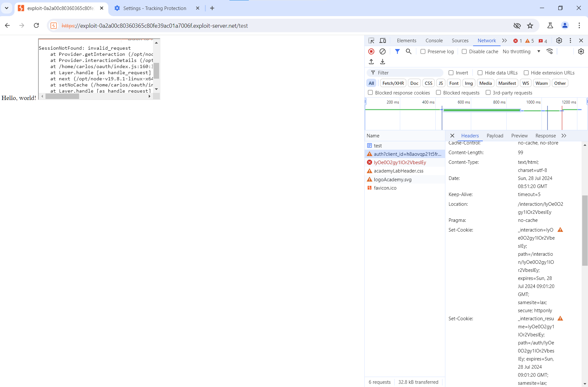Open the No throttling dropdown
This screenshot has height=387, width=588.
522,52
